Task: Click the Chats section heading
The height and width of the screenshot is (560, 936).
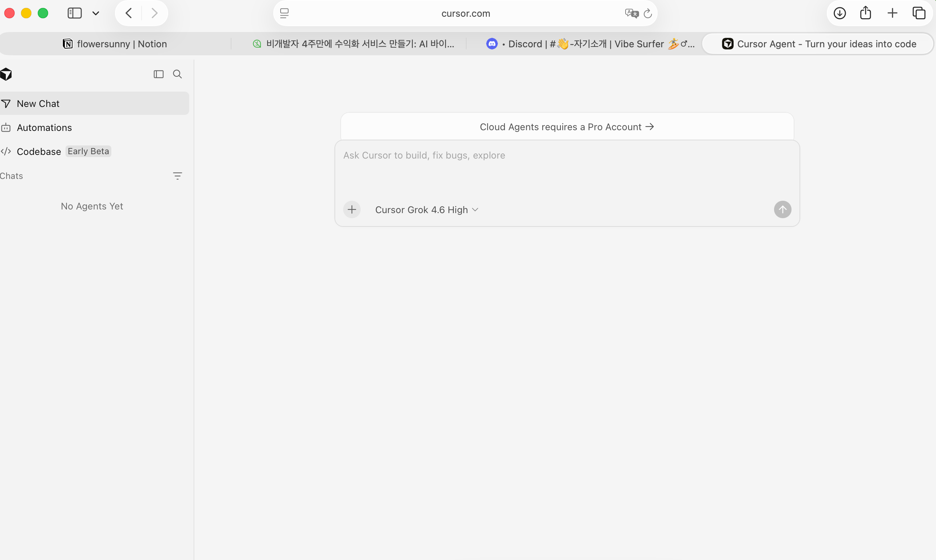Action: pos(12,176)
